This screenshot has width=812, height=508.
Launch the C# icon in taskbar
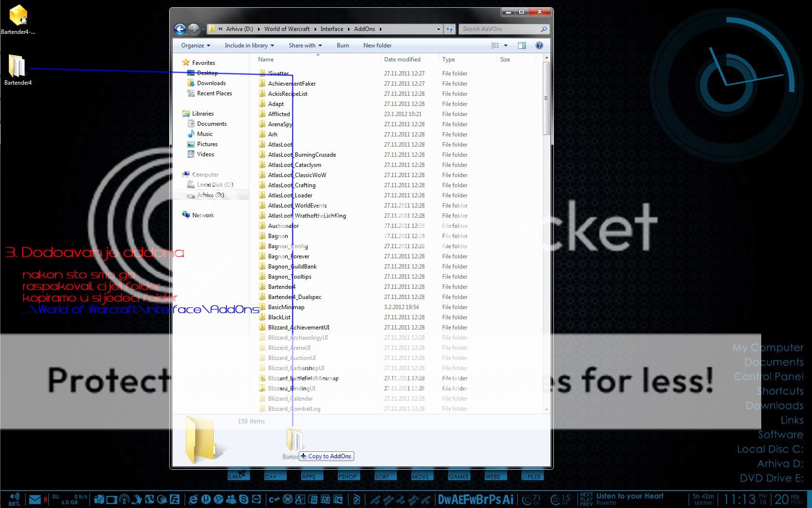point(274,500)
